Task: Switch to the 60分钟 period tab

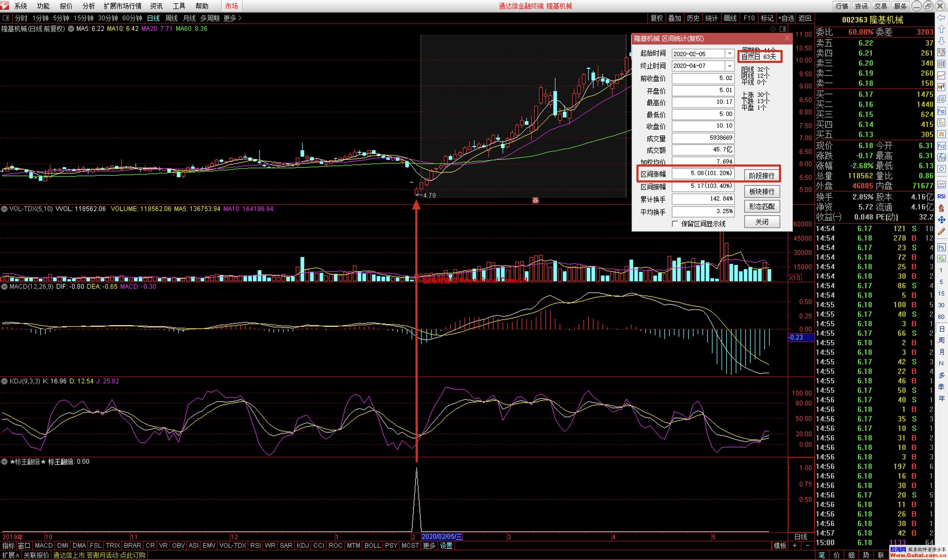Action: [x=132, y=18]
